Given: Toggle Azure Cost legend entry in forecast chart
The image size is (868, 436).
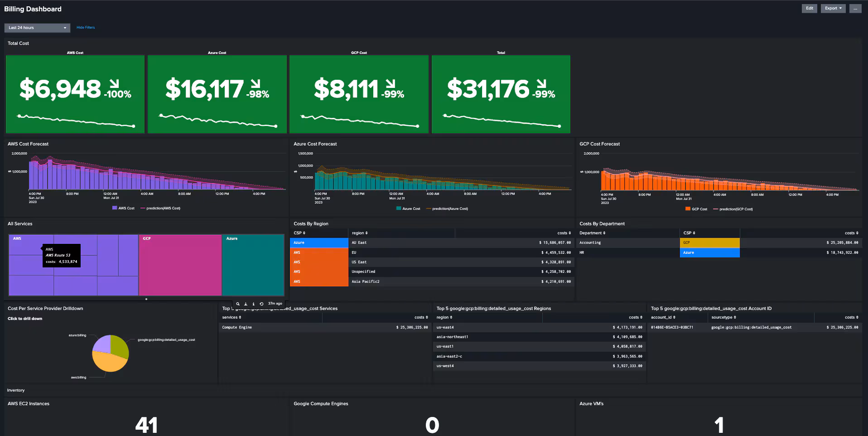Looking at the screenshot, I should (408, 208).
